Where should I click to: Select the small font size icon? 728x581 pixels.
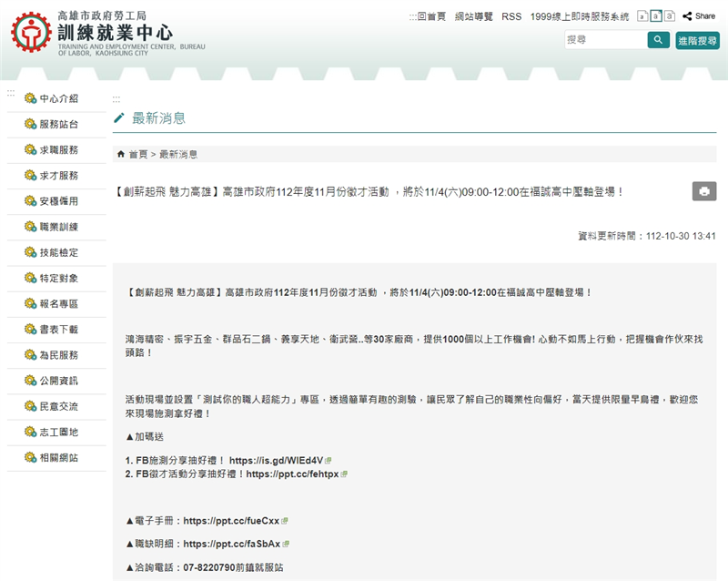[x=642, y=16]
